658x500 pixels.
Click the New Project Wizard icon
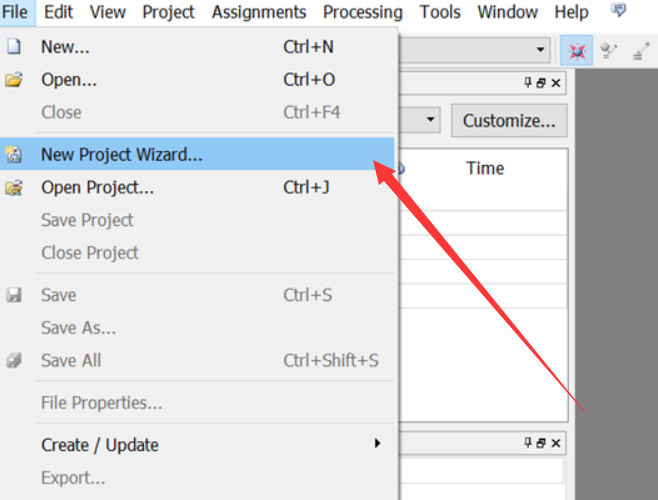click(14, 155)
